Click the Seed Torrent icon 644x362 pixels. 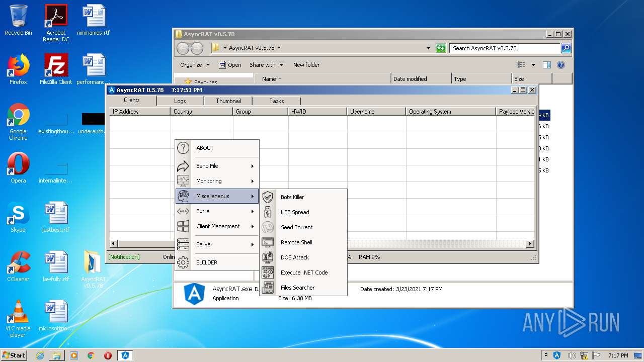[268, 227]
